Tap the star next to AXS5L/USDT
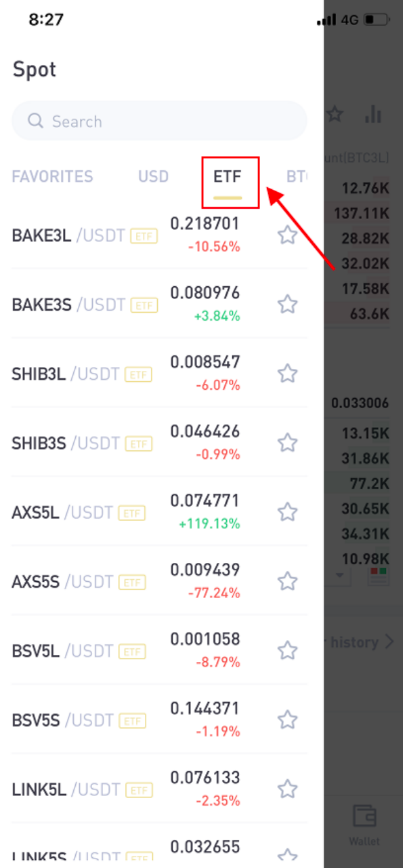403x868 pixels. [x=288, y=512]
